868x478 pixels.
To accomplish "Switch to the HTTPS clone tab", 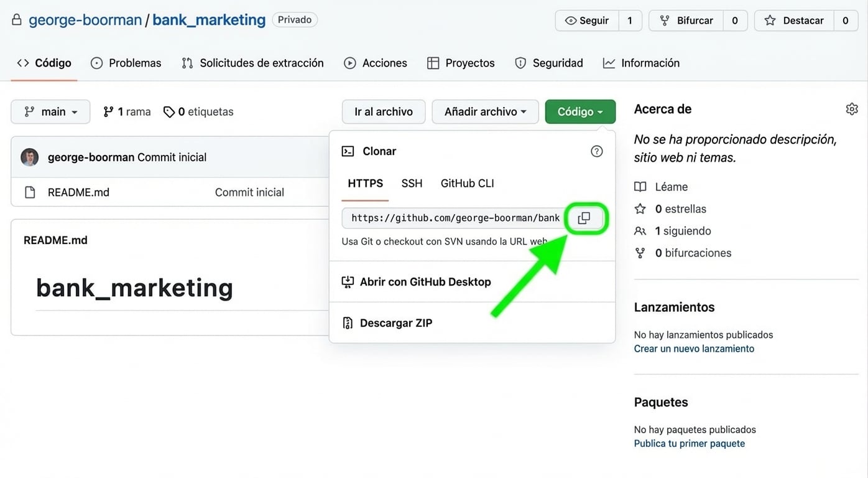I will pos(365,184).
